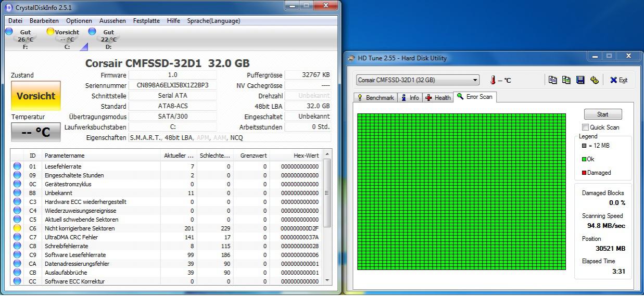This screenshot has width=644, height=296.
Task: Click the Start scan button
Action: pos(603,114)
